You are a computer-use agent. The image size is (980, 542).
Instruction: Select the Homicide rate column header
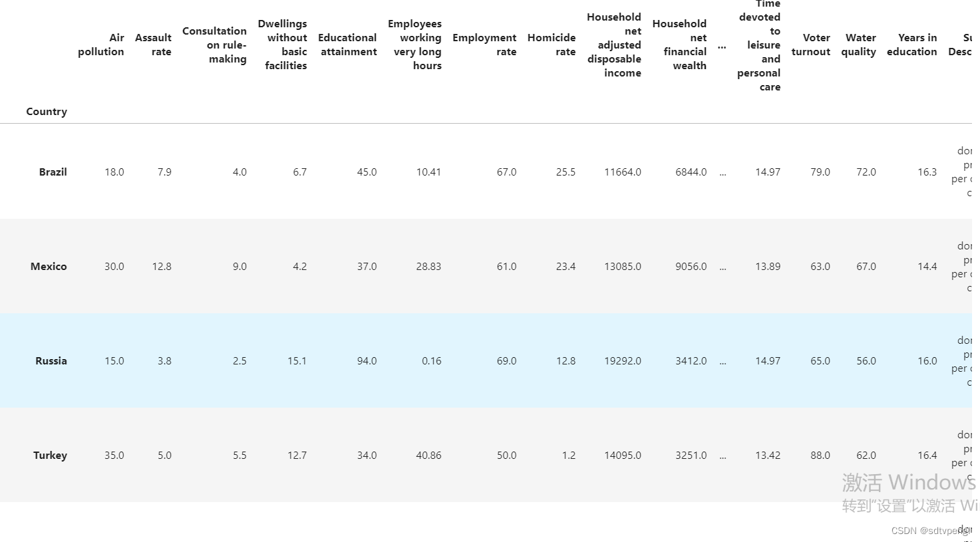click(552, 45)
